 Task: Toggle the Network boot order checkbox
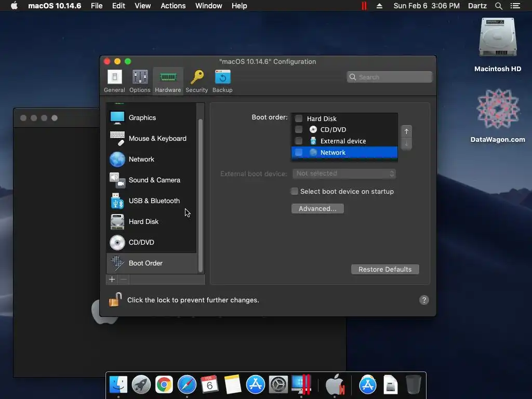click(x=299, y=152)
